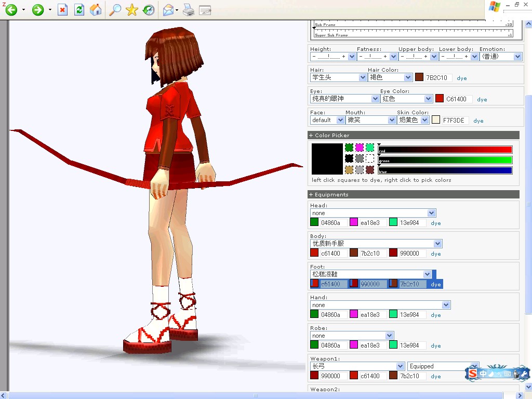The width and height of the screenshot is (532, 399).
Task: Expand the Weapon1 Equipped dropdown
Action: click(443, 366)
